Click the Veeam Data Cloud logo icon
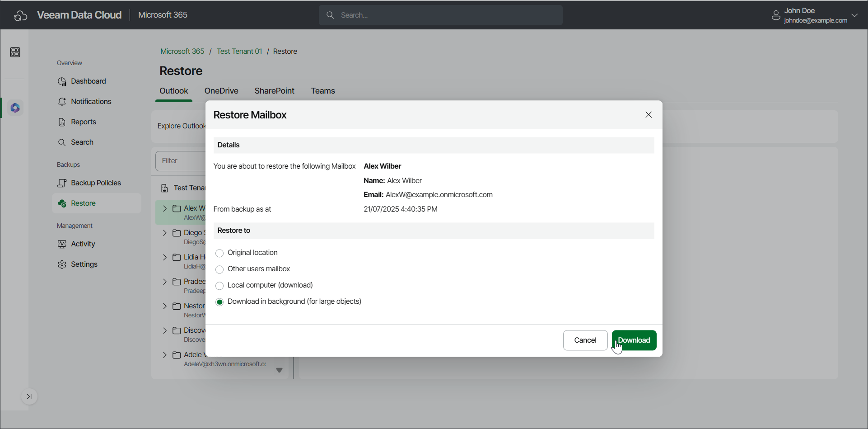The height and width of the screenshot is (429, 868). pyautogui.click(x=21, y=15)
